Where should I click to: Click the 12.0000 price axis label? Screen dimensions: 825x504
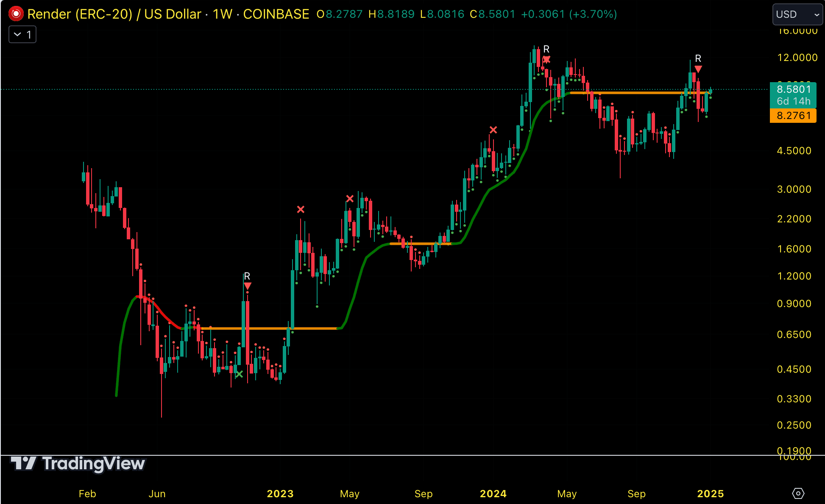point(797,58)
